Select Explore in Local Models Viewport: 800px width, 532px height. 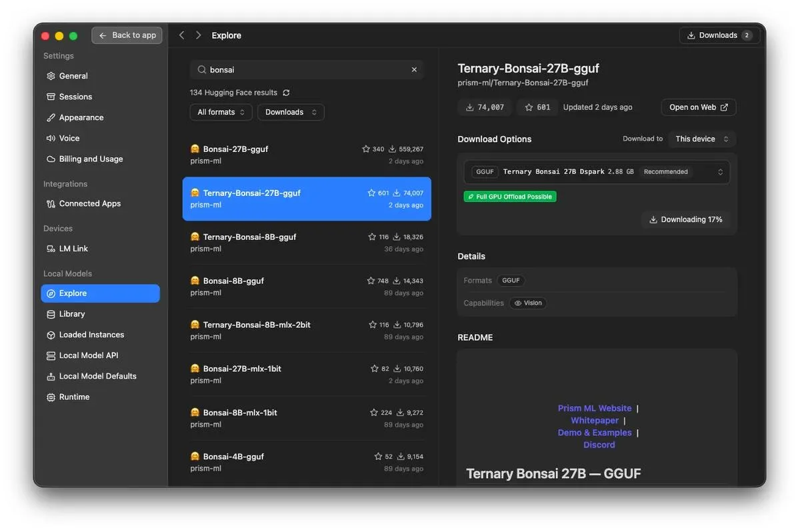tap(100, 293)
